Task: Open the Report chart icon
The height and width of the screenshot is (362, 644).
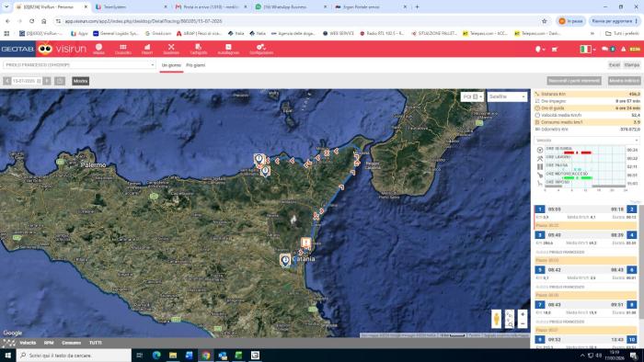Action: [147, 49]
